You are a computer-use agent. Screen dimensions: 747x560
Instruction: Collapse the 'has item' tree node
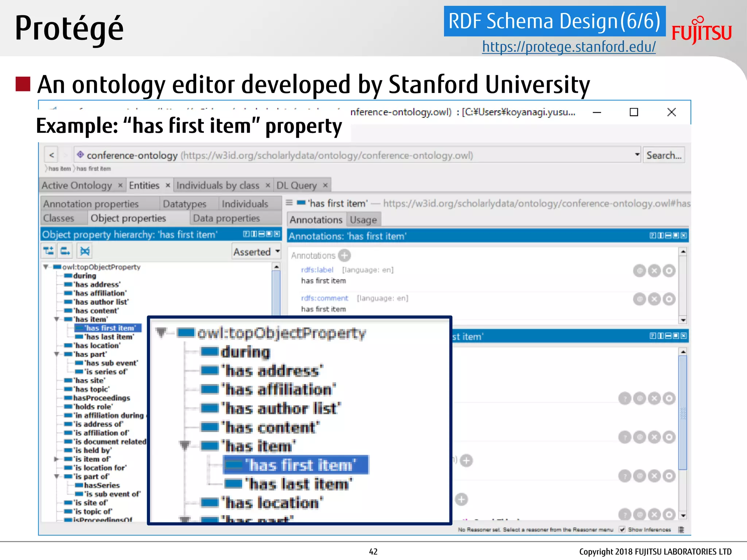point(57,319)
